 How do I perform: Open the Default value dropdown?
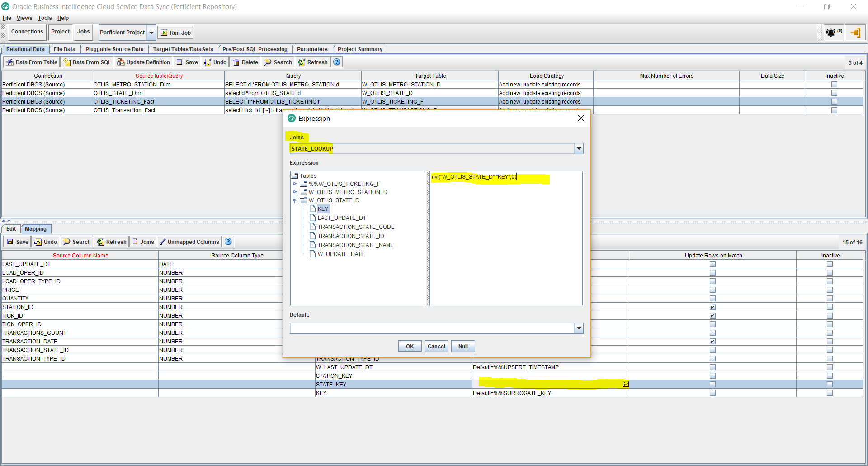(579, 328)
